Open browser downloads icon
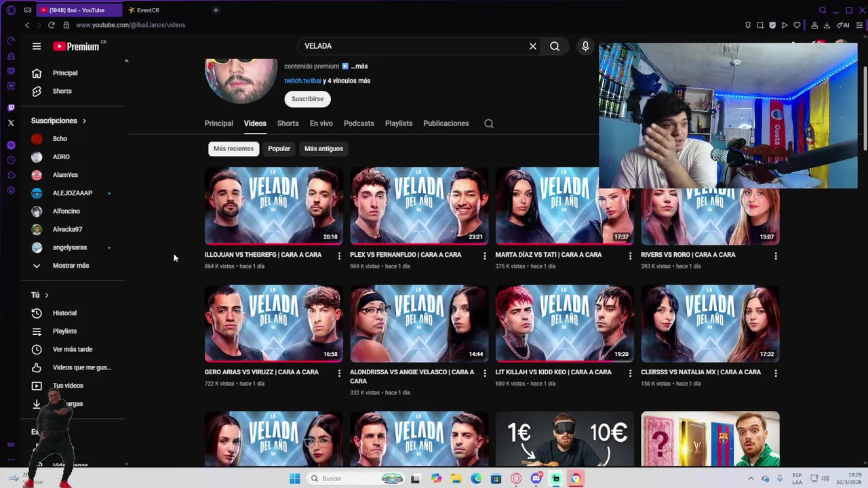Image resolution: width=868 pixels, height=488 pixels. click(x=827, y=25)
